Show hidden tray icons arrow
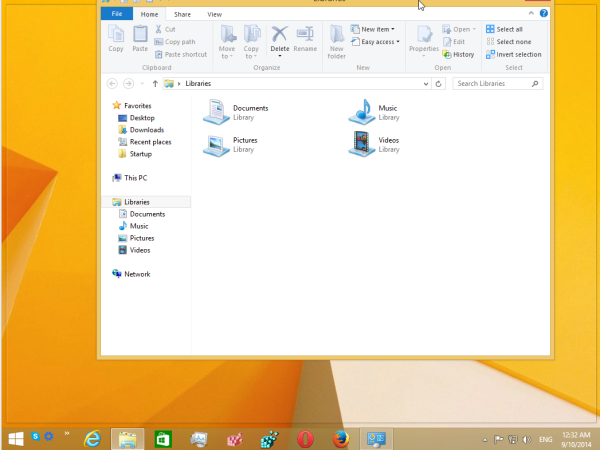Screen dimensions: 600x450 coord(485,440)
